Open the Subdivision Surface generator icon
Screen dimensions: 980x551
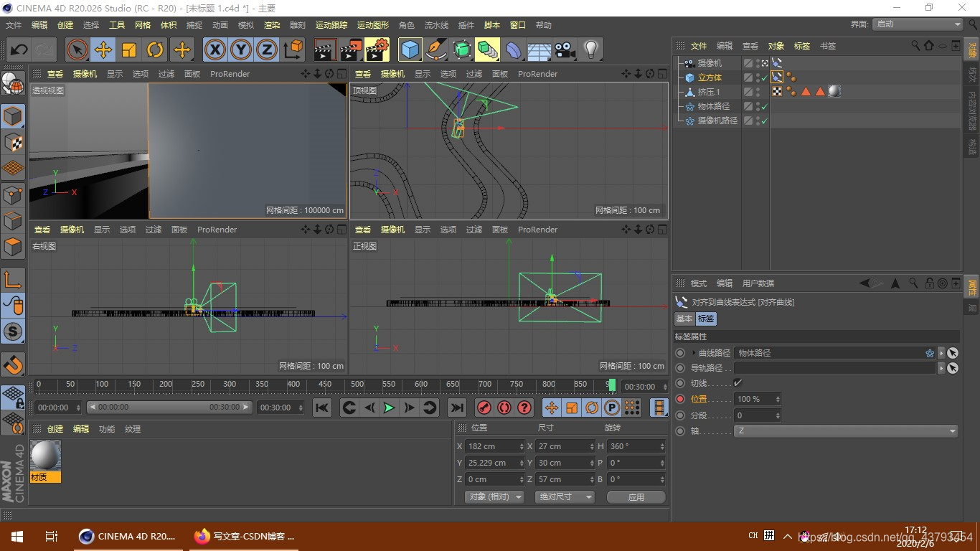pyautogui.click(x=463, y=50)
